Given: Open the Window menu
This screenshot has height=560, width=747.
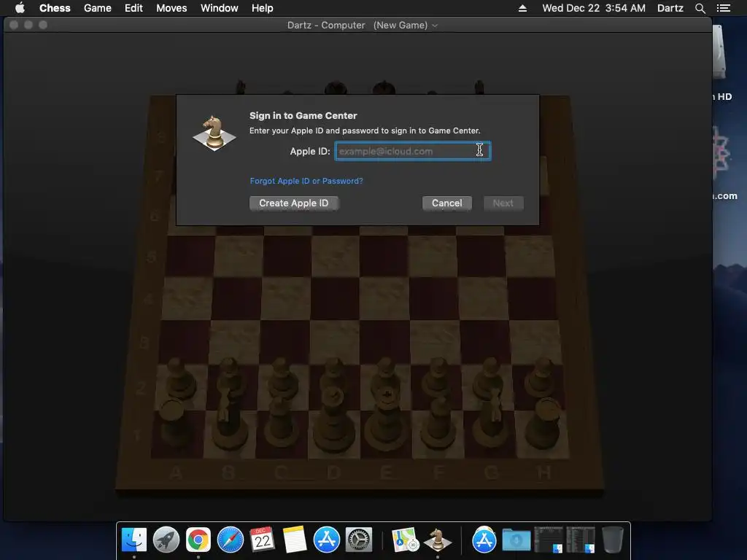Looking at the screenshot, I should (x=219, y=8).
